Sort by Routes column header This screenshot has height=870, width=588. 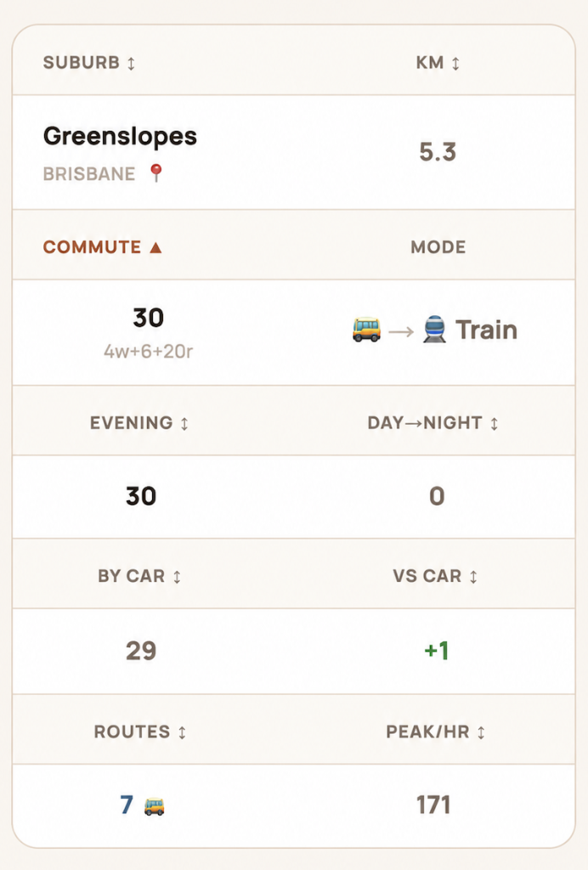click(140, 732)
